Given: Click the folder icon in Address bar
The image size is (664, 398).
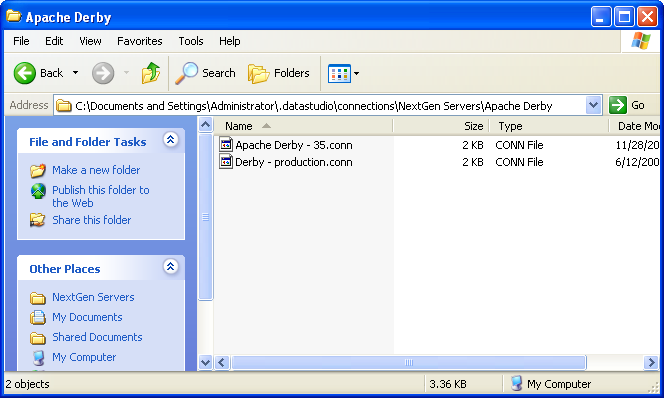Looking at the screenshot, I should coord(64,105).
